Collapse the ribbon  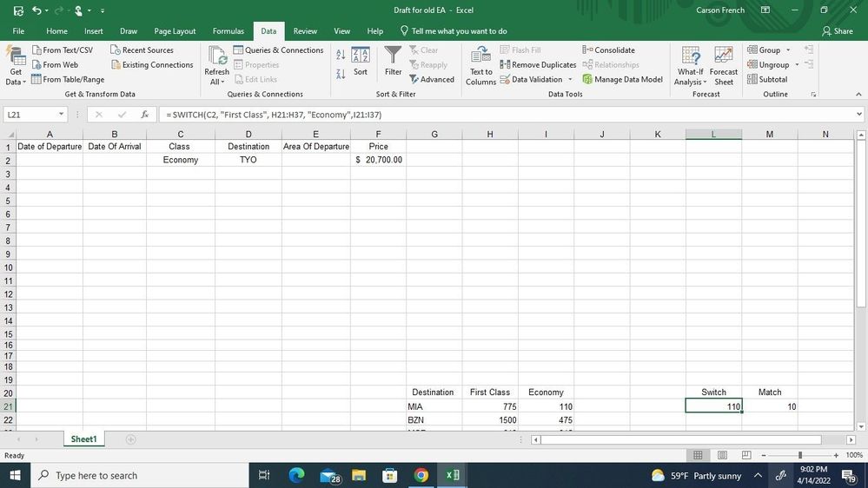click(x=858, y=95)
